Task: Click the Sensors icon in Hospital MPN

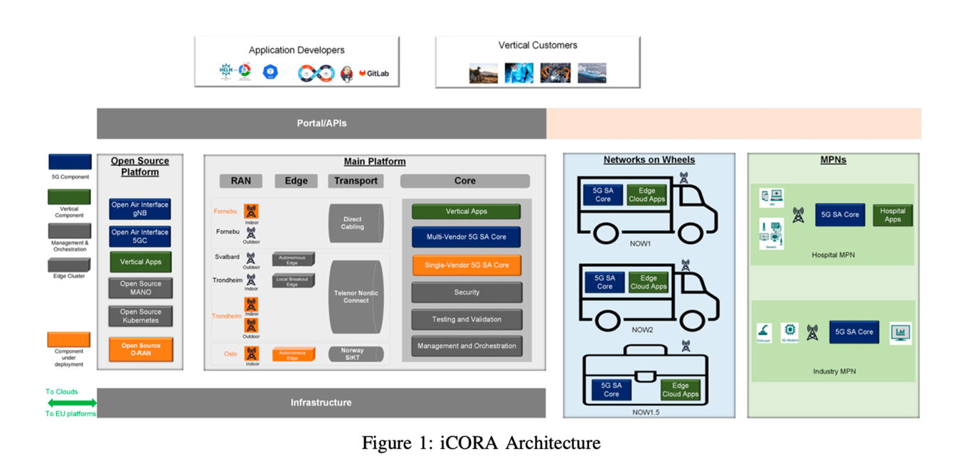Action: (x=772, y=234)
